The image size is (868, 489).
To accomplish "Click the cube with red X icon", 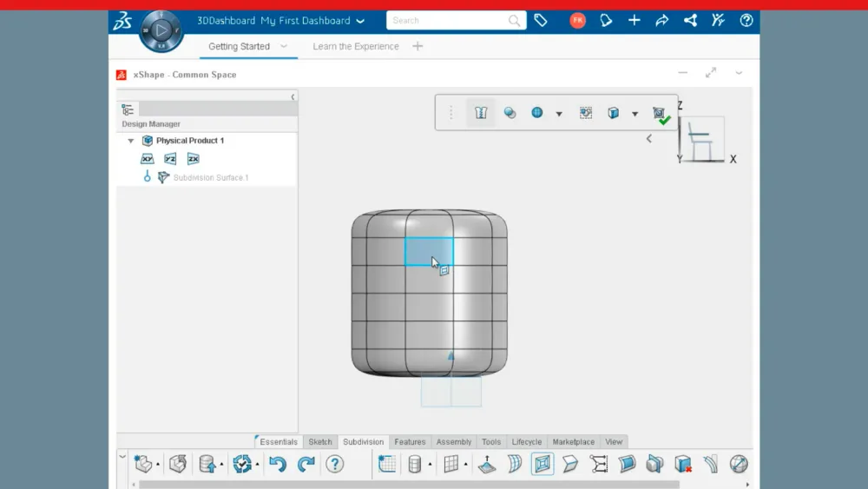I will 682,464.
